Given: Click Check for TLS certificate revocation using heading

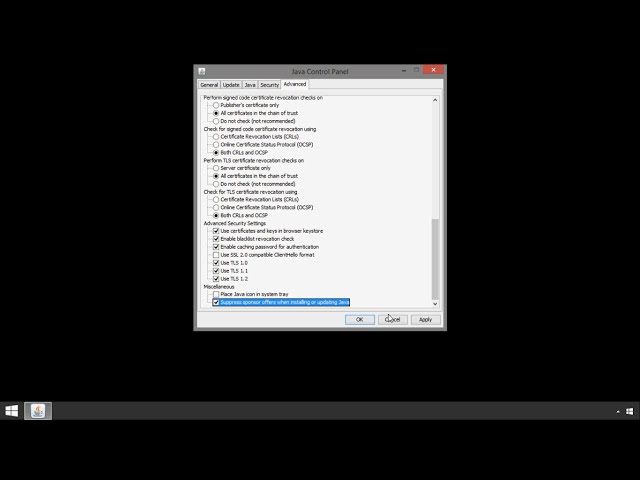Looking at the screenshot, I should point(250,192).
